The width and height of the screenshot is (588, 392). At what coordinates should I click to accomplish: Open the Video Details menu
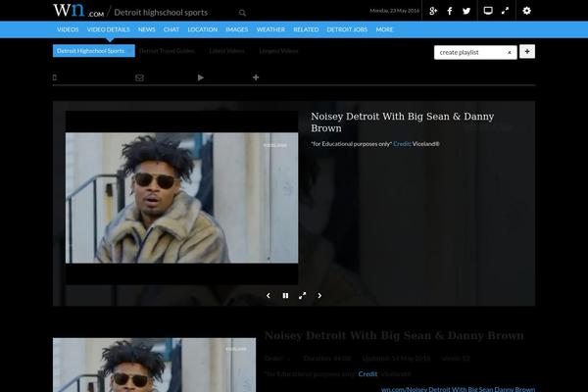point(109,29)
